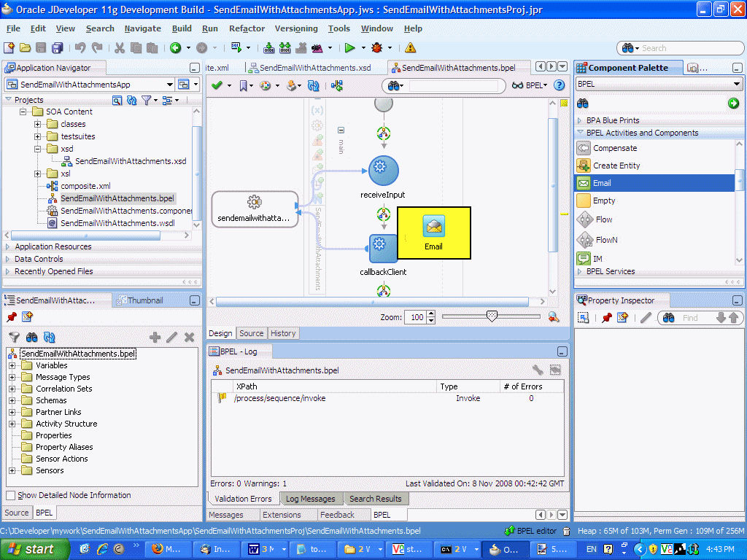Click the top Search input field
This screenshot has height=560, width=747.
click(690, 48)
